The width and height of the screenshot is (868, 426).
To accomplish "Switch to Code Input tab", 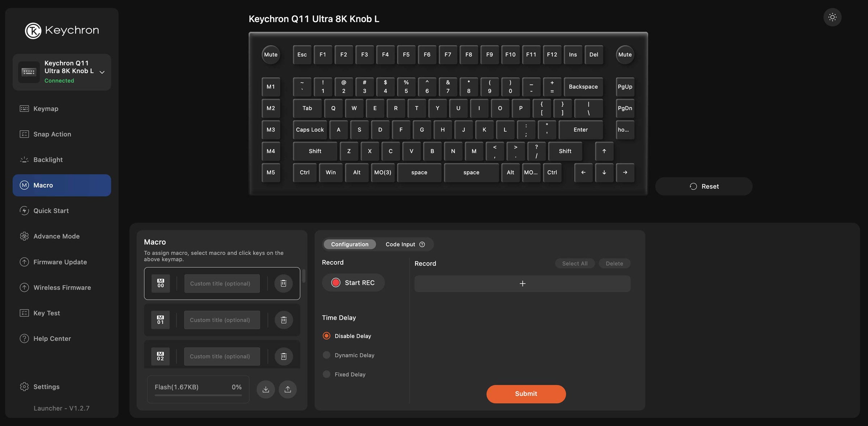I will (x=400, y=244).
